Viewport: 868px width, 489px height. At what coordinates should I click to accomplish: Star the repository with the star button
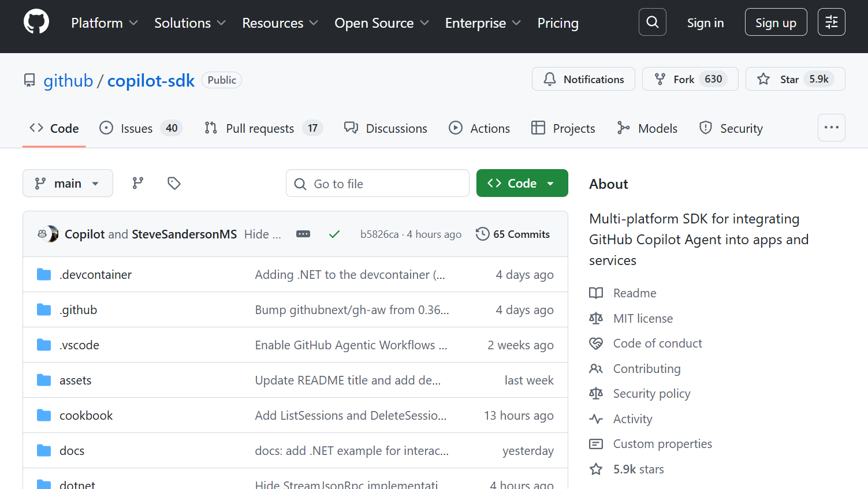(x=795, y=79)
